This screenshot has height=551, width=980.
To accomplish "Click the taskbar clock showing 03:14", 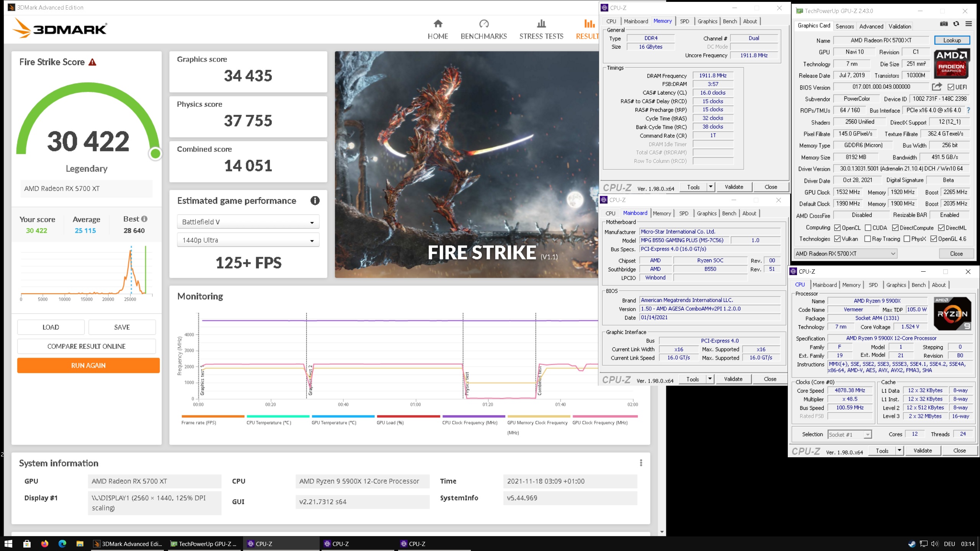I will click(967, 544).
